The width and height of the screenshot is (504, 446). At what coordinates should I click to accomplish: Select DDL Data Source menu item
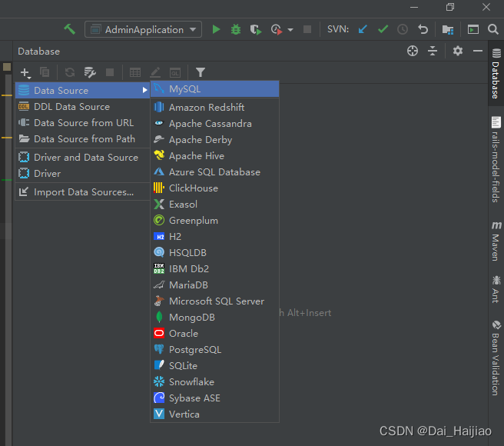click(x=83, y=107)
